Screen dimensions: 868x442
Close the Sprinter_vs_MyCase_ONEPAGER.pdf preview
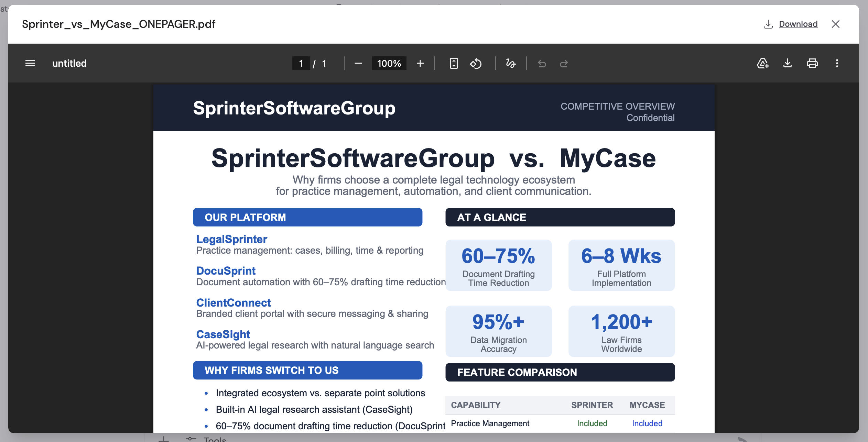836,24
